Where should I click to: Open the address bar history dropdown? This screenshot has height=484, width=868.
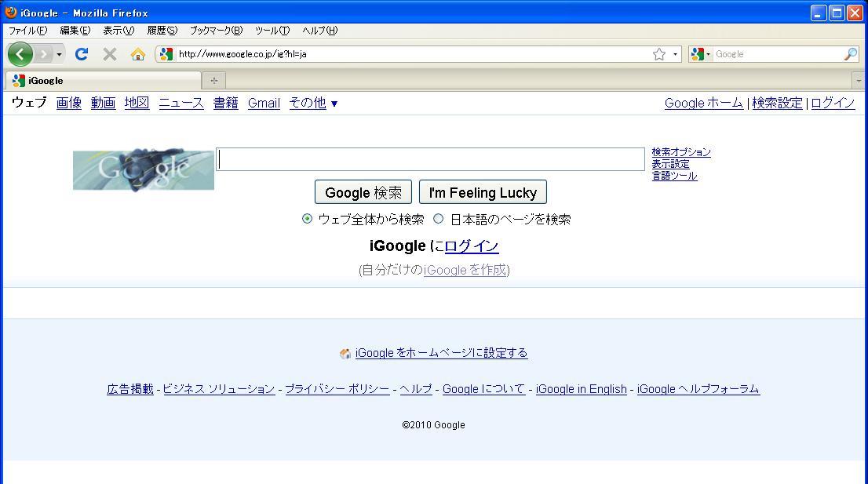pyautogui.click(x=675, y=54)
